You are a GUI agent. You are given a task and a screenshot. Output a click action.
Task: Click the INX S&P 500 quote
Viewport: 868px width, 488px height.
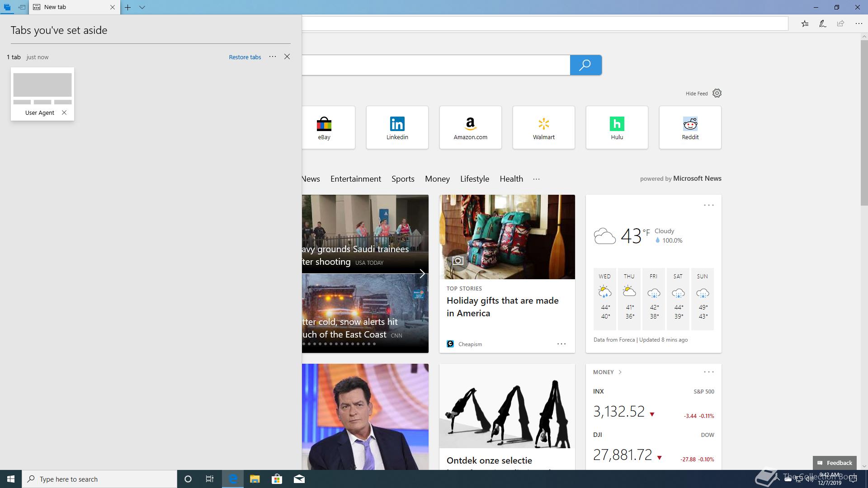pyautogui.click(x=653, y=404)
